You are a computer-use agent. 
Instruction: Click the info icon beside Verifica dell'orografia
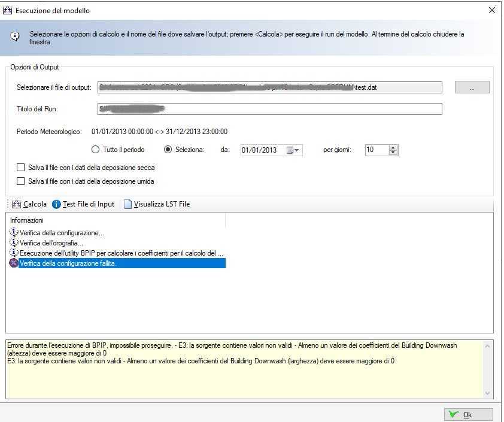coord(14,242)
